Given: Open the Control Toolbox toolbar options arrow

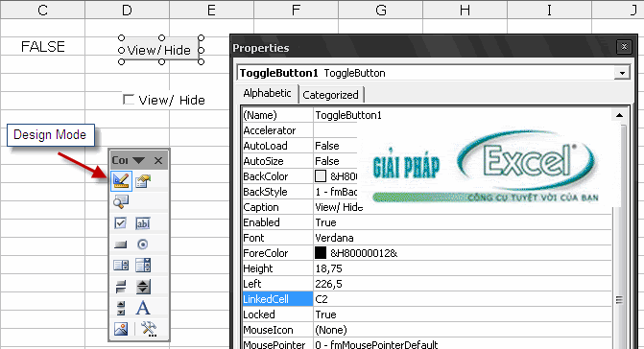Looking at the screenshot, I should point(138,160).
